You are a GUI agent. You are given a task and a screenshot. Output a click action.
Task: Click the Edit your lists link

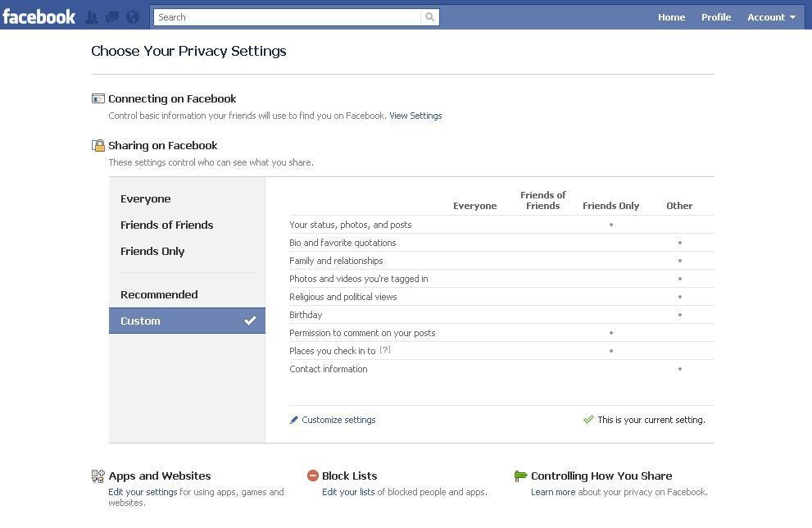pos(348,492)
